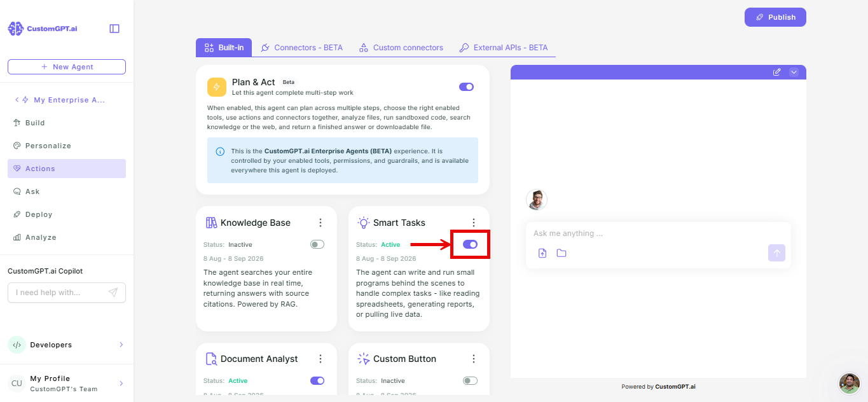Click the Analyze bar chart icon
Image resolution: width=868 pixels, height=402 pixels.
[x=17, y=237]
